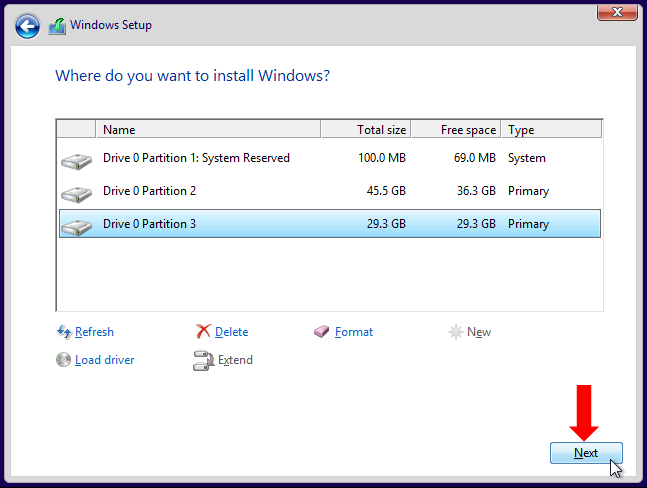Screen dimensions: 647x488
Task: Click the 29.3 GB free space cell
Action: coord(476,224)
